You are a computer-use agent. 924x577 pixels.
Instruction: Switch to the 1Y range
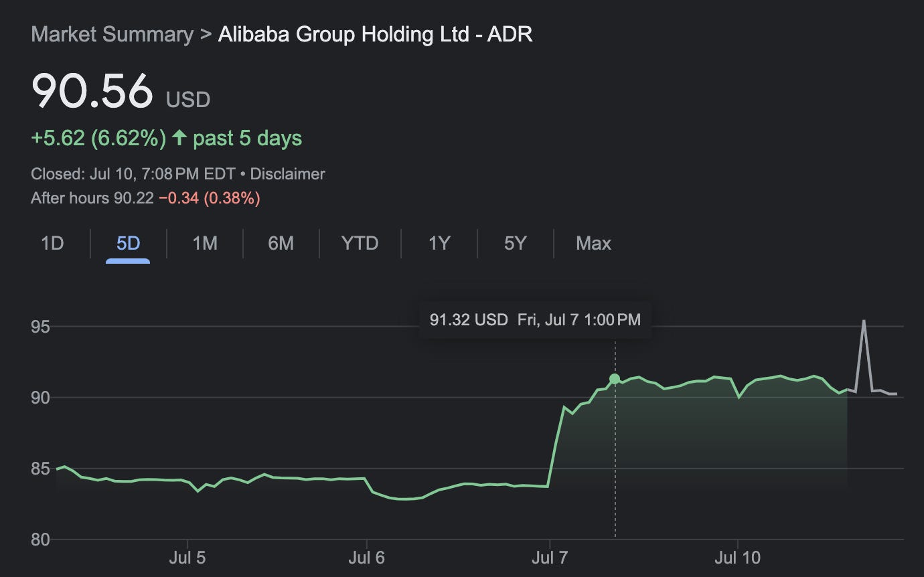click(439, 243)
